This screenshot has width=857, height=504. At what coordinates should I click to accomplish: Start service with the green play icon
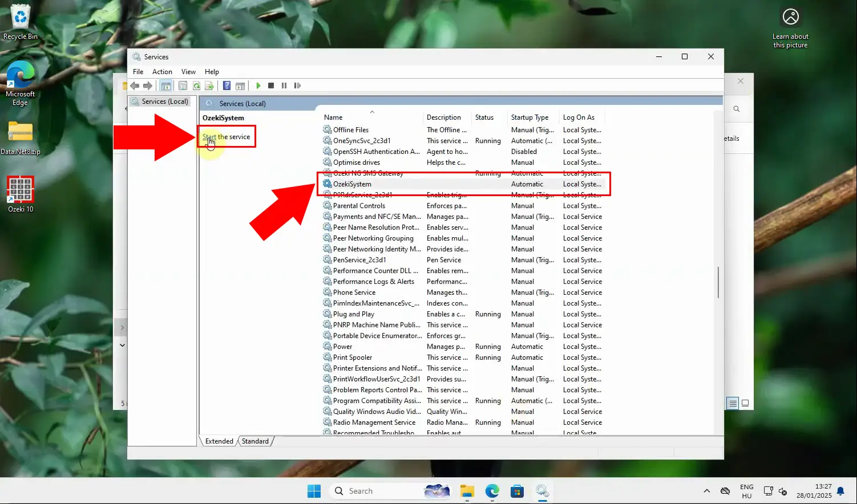pos(258,86)
